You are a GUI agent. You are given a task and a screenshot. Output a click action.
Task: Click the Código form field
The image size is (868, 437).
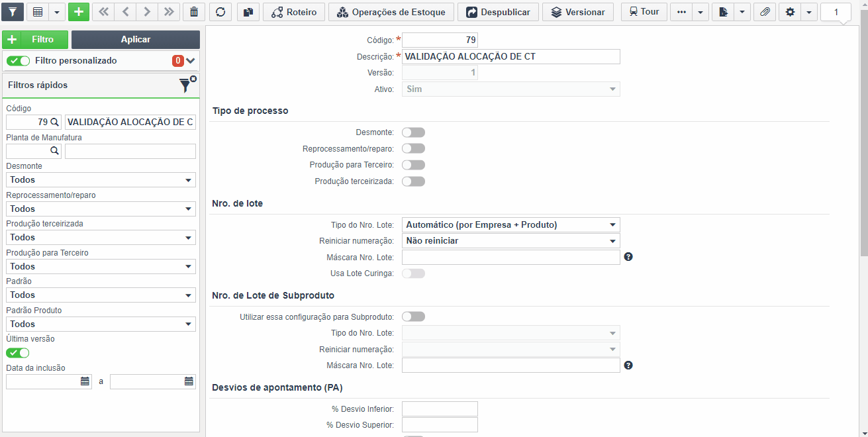[440, 40]
